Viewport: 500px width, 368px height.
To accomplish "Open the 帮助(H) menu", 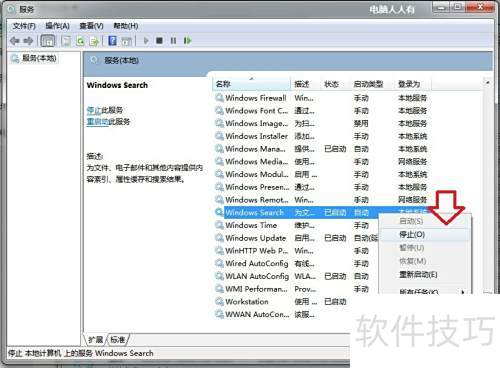I will [x=126, y=26].
